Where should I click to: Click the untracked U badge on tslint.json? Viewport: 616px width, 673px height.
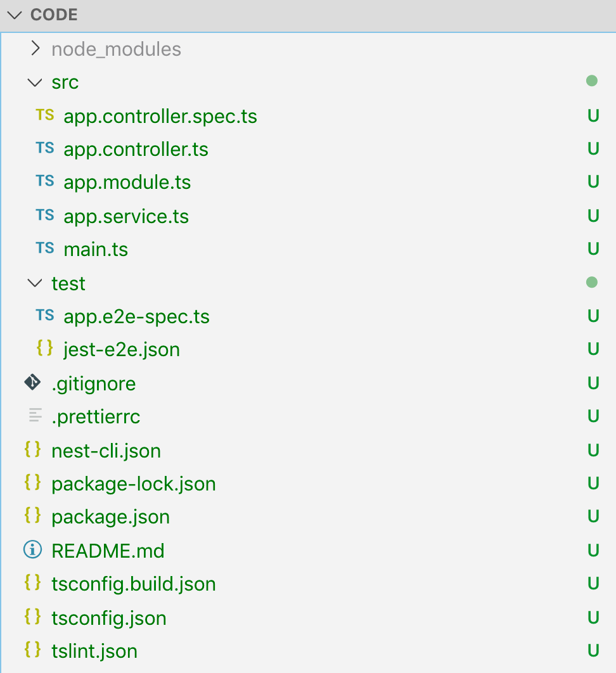[x=593, y=650]
